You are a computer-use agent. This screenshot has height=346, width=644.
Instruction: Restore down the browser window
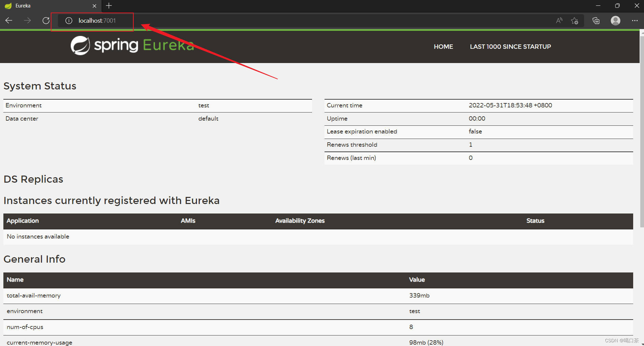pyautogui.click(x=617, y=6)
